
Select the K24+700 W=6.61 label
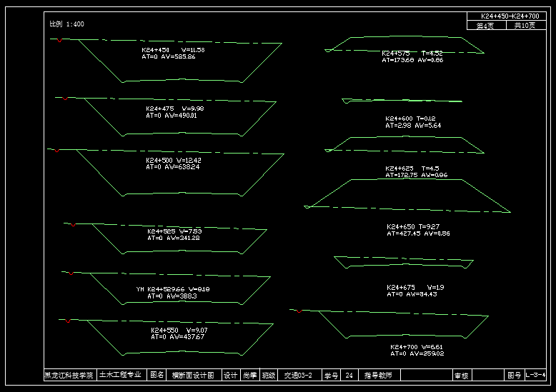point(417,347)
